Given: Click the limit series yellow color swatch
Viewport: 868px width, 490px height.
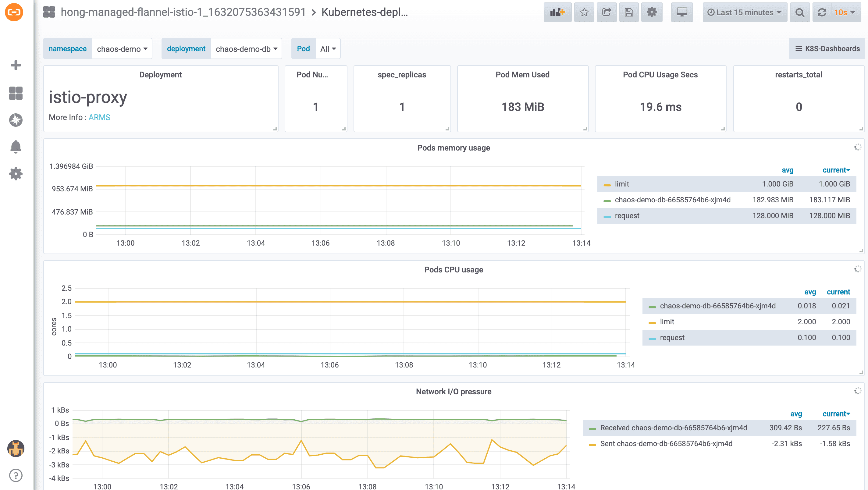Looking at the screenshot, I should pos(607,185).
